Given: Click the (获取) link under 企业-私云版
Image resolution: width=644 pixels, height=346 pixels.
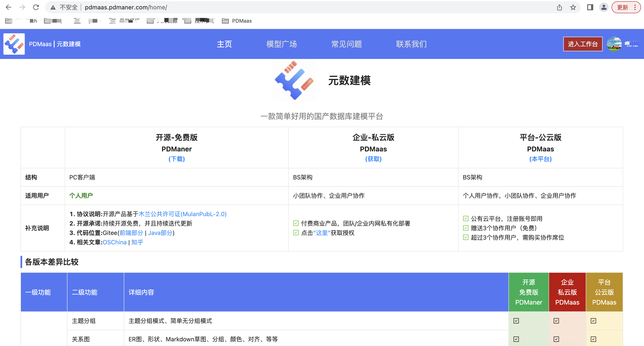Looking at the screenshot, I should pyautogui.click(x=373, y=159).
